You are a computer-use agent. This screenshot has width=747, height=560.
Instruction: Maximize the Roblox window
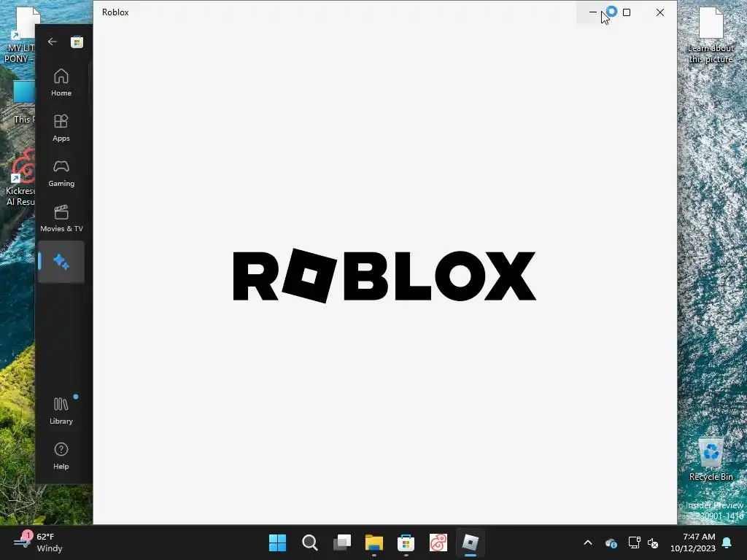(x=627, y=12)
